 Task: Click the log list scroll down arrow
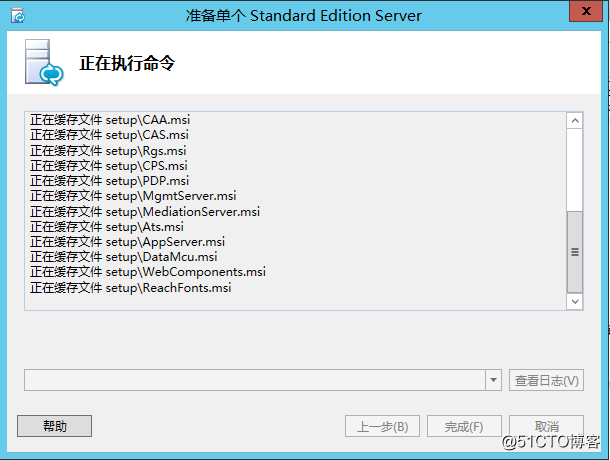[x=575, y=301]
